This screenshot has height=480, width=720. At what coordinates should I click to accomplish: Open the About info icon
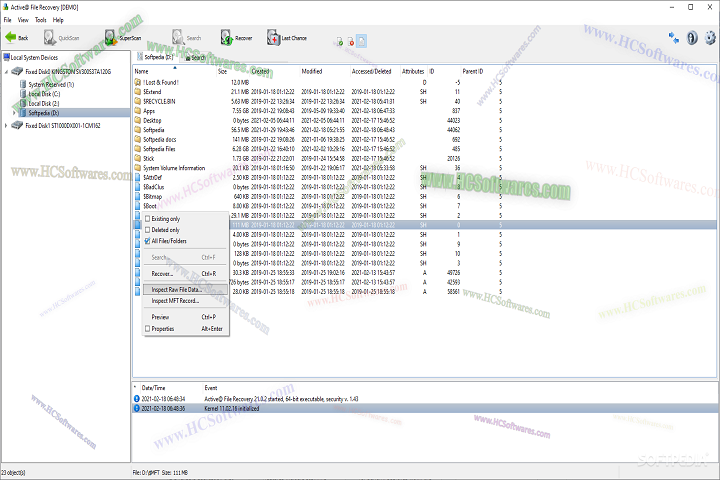[x=692, y=38]
